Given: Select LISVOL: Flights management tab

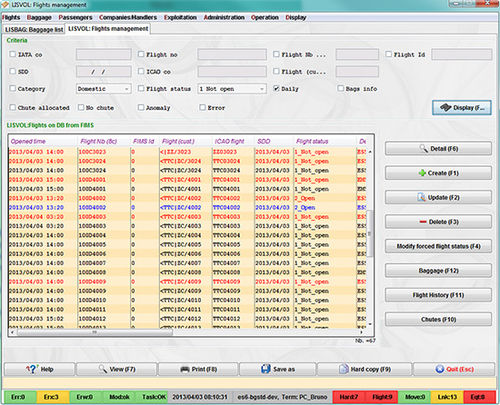Looking at the screenshot, I should pos(108,29).
